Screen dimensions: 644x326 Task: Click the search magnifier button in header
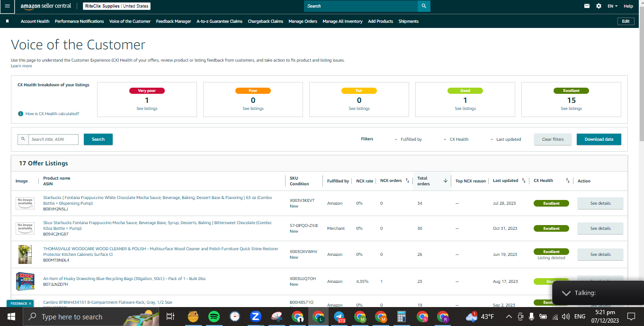(424, 6)
